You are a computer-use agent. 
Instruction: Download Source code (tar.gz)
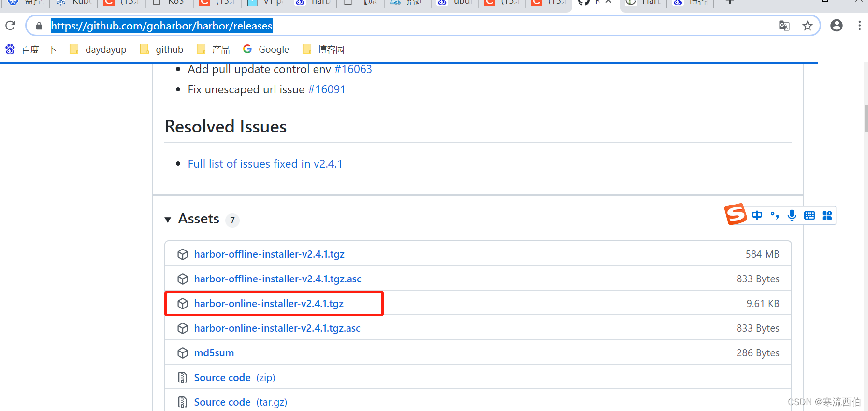[x=241, y=402]
